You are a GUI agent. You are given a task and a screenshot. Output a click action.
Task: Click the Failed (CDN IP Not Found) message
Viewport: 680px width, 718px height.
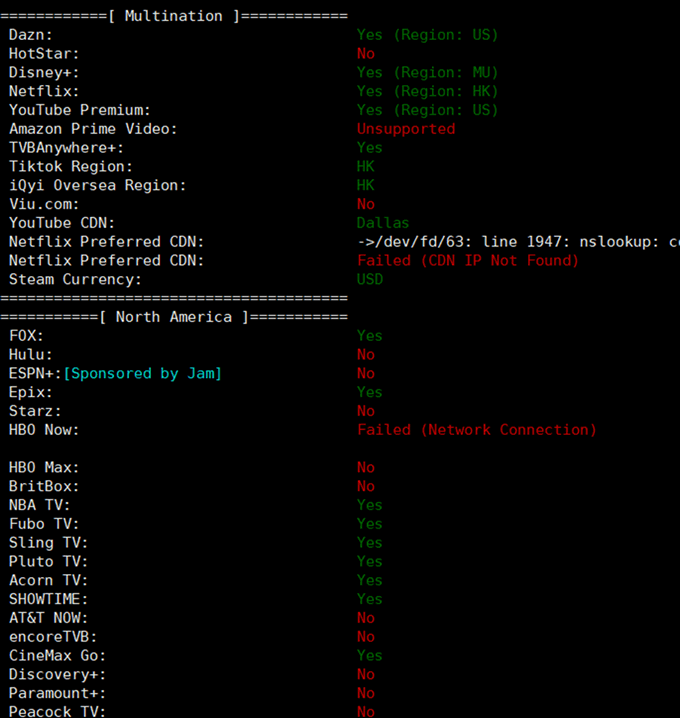[468, 261]
